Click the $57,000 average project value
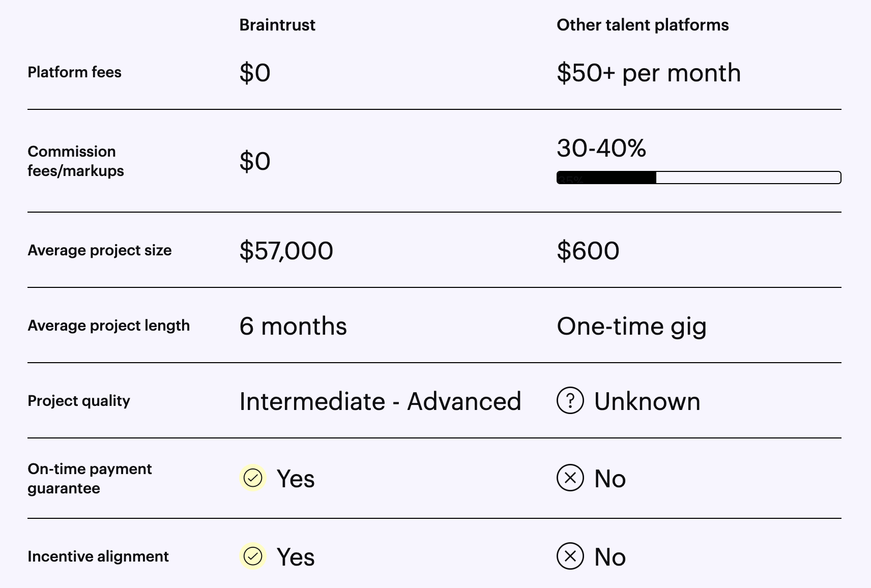 (286, 251)
